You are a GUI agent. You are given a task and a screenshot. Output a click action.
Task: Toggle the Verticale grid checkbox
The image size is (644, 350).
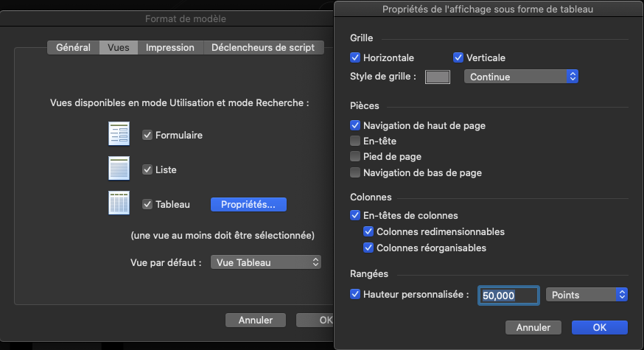458,57
